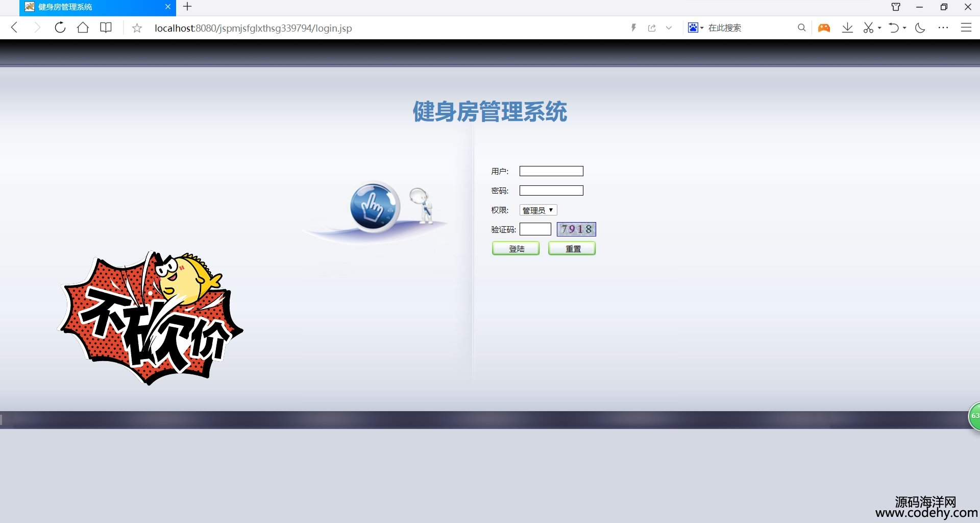Click the address bar URL
This screenshot has width=980, height=523.
253,28
